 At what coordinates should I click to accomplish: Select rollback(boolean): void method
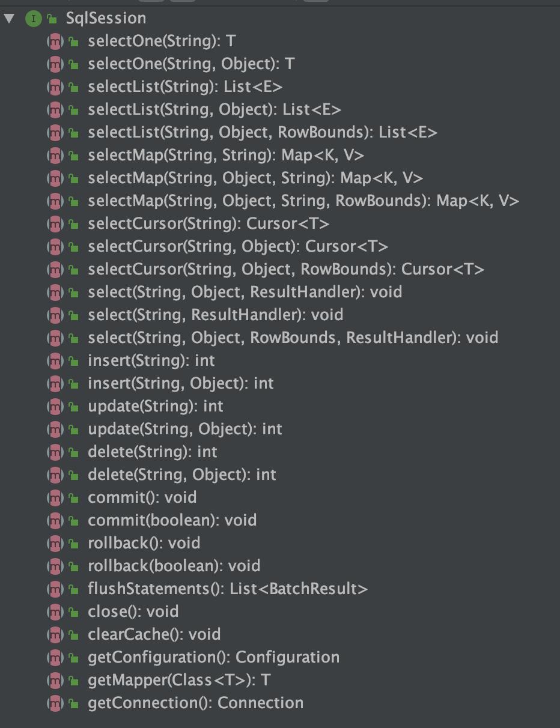(174, 566)
